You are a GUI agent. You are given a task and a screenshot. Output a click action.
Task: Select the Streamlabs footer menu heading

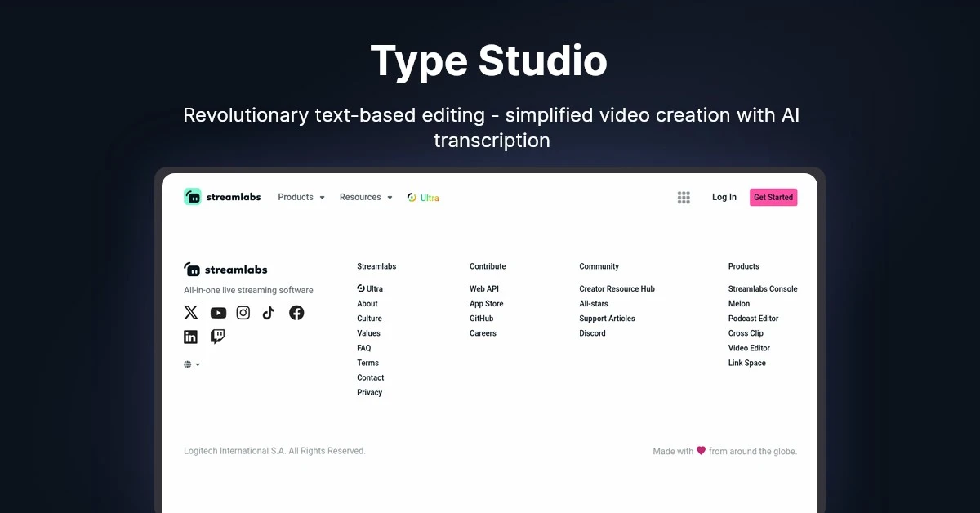coord(376,265)
